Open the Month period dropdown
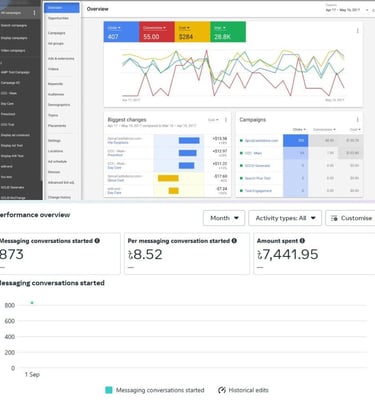 click(x=224, y=218)
